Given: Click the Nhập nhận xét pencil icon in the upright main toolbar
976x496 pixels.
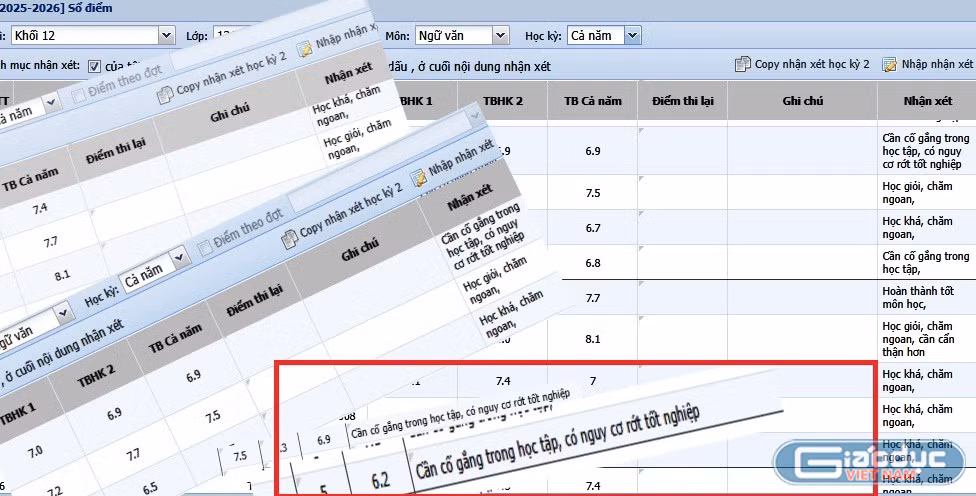Looking at the screenshot, I should point(889,64).
